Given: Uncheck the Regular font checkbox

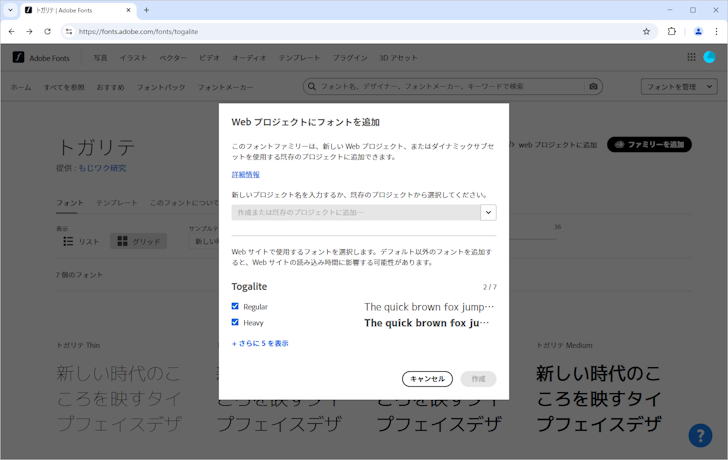Looking at the screenshot, I should tap(235, 307).
